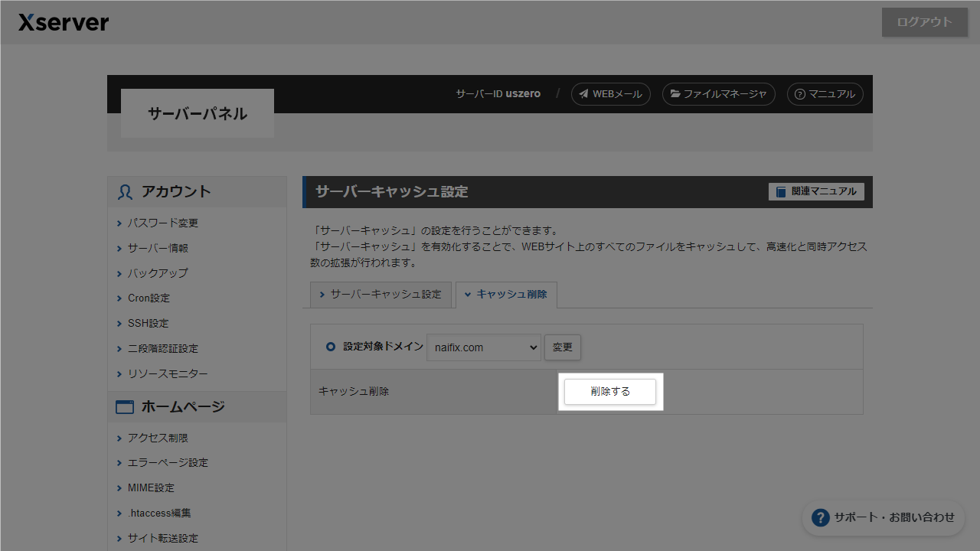Open SSH設定 in the sidebar

point(148,324)
